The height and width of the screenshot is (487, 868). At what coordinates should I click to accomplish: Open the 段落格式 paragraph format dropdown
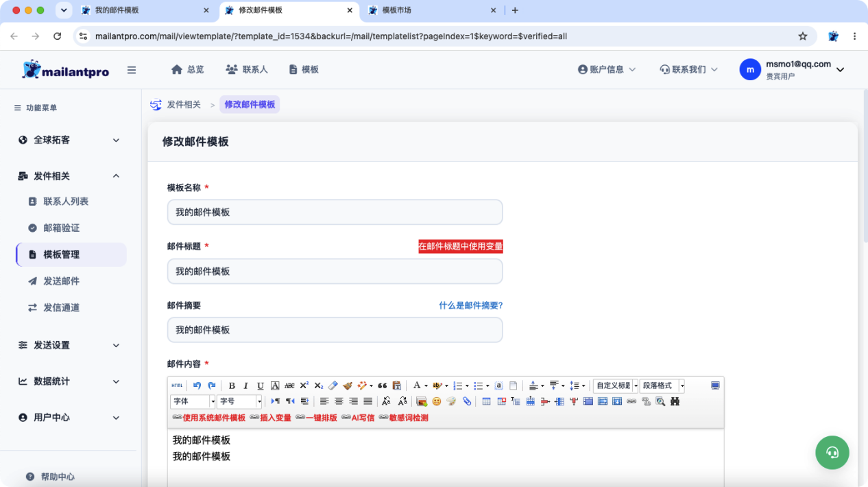662,385
